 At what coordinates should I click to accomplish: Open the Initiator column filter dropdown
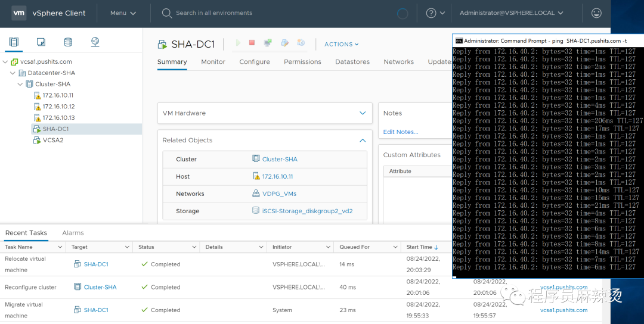pyautogui.click(x=328, y=247)
